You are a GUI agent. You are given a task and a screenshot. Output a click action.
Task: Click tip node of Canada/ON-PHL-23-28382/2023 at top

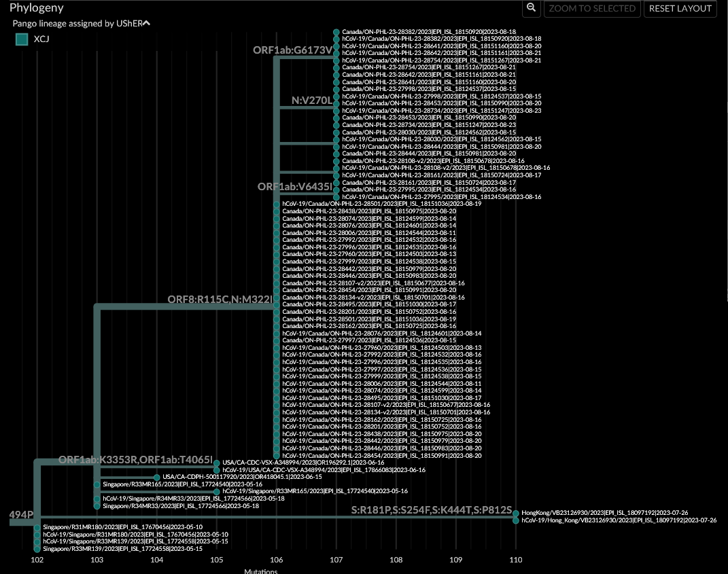tap(336, 32)
